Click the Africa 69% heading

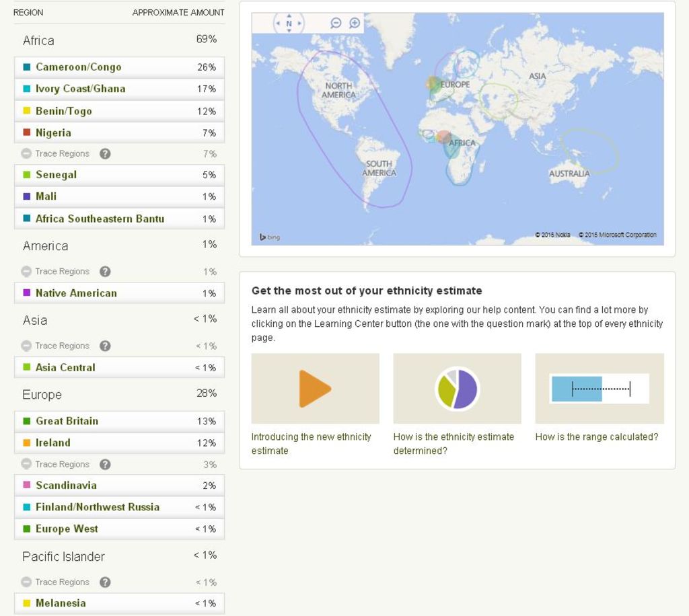coord(120,40)
